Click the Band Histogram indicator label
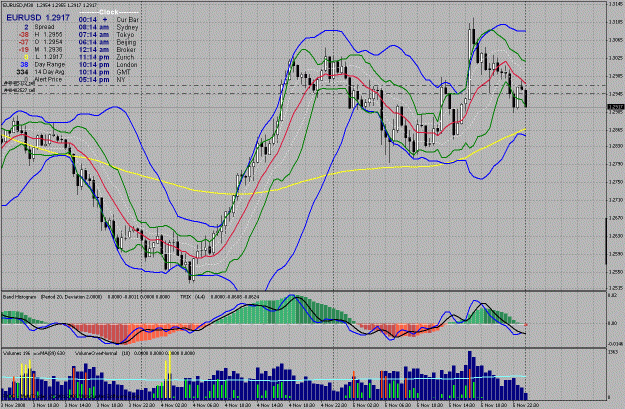Image resolution: width=625 pixels, height=409 pixels. point(20,297)
